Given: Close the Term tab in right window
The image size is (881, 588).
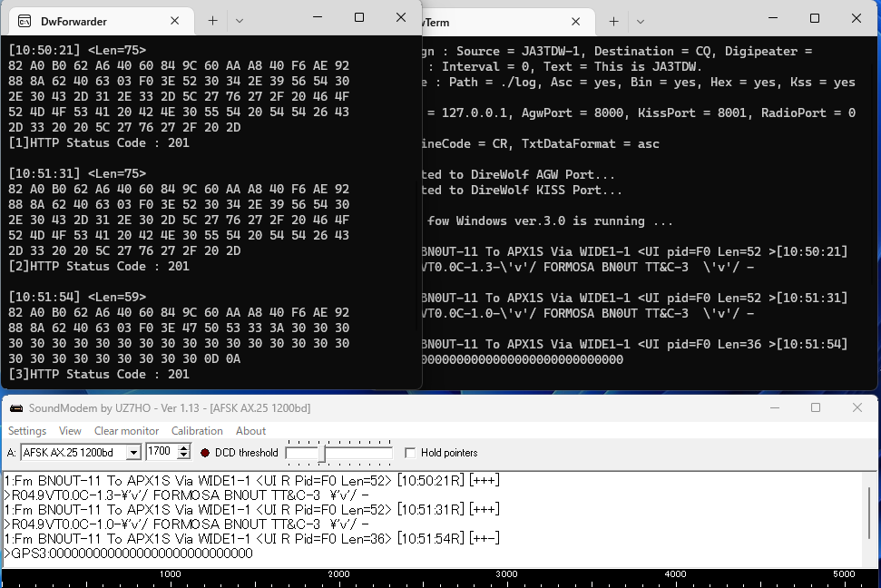Looking at the screenshot, I should click(575, 22).
